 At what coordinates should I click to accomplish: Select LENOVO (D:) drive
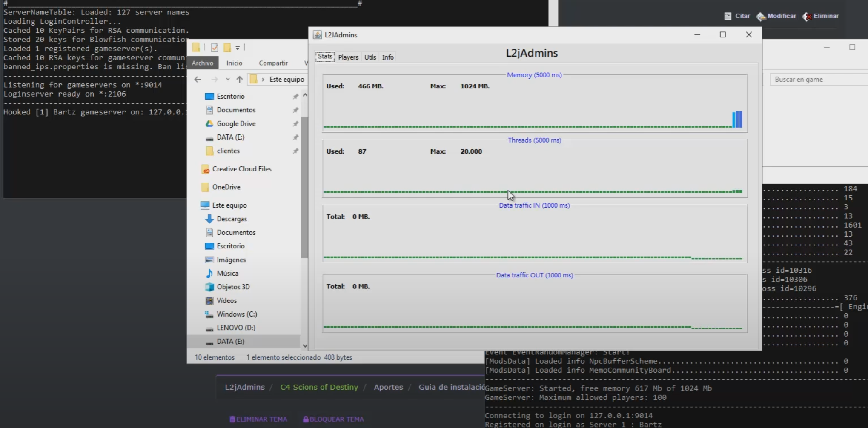click(x=236, y=328)
